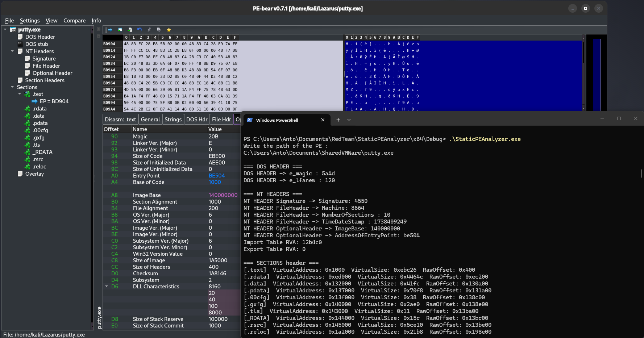Click the star bookmark icon in the toolbar
The image size is (644, 338).
point(169,30)
